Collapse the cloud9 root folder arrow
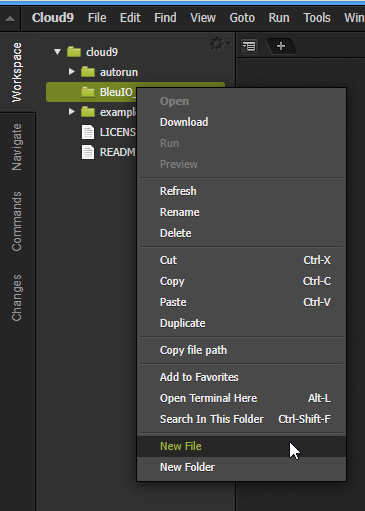 tap(57, 52)
